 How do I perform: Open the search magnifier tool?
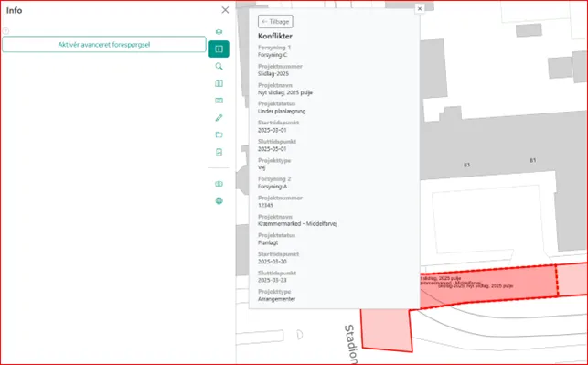pyautogui.click(x=219, y=67)
